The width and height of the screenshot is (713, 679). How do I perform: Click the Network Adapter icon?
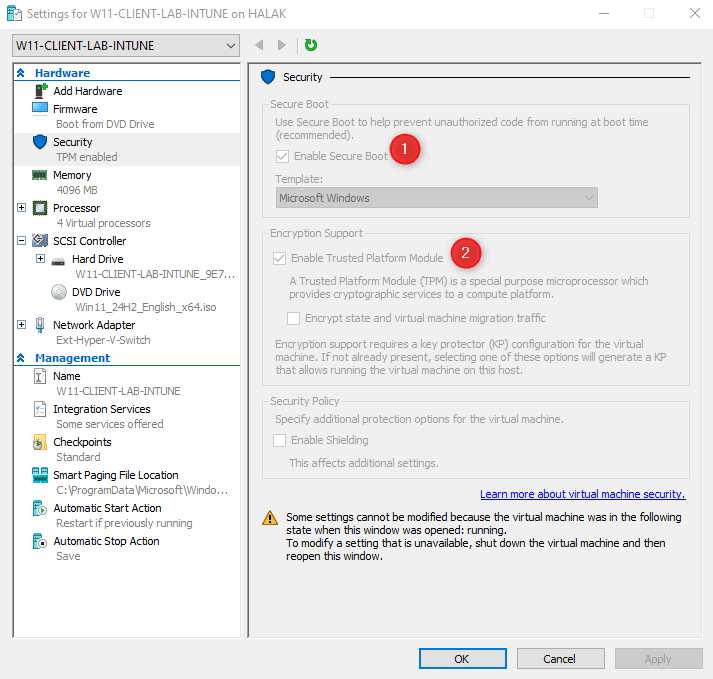pyautogui.click(x=40, y=325)
